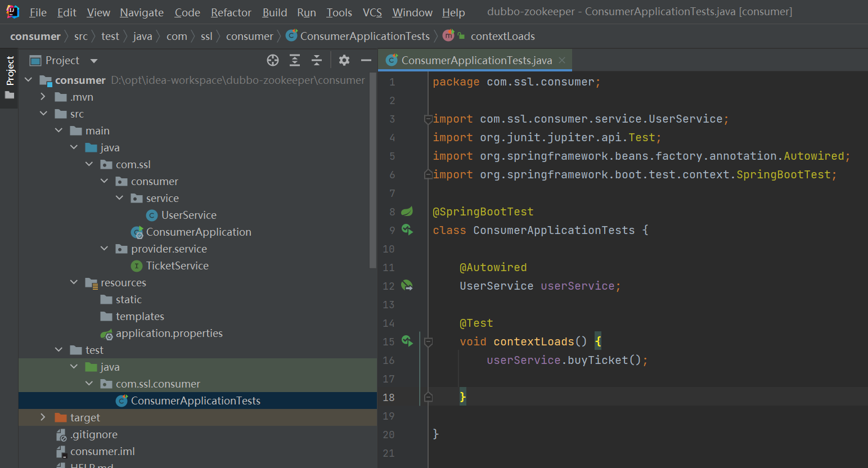Collapse the src folder
Screen dimensions: 868x468
(43, 114)
